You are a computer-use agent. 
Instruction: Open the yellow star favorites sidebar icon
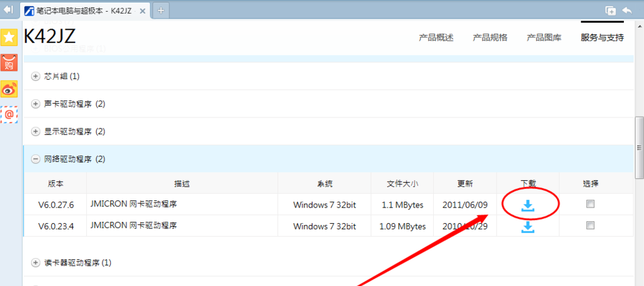tap(9, 38)
